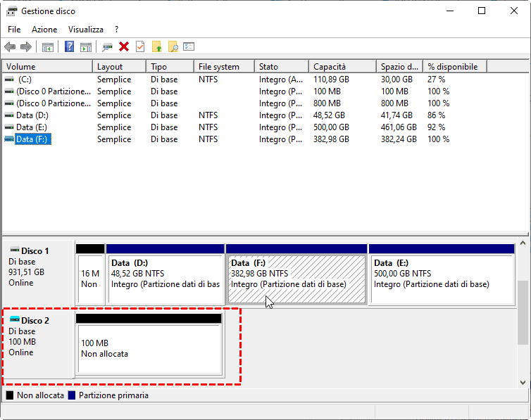Click the Disco 1 931,51 GB disk label
531x420 pixels.
(x=38, y=274)
